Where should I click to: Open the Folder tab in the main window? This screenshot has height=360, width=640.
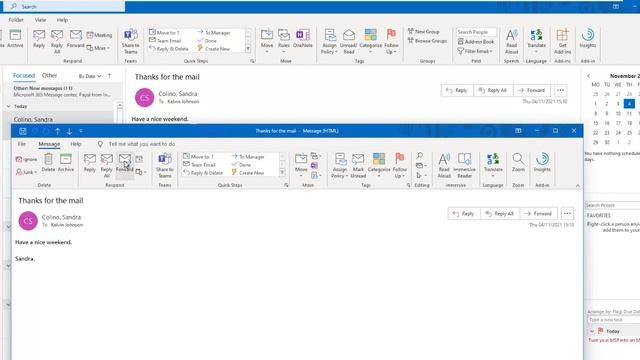coord(16,20)
